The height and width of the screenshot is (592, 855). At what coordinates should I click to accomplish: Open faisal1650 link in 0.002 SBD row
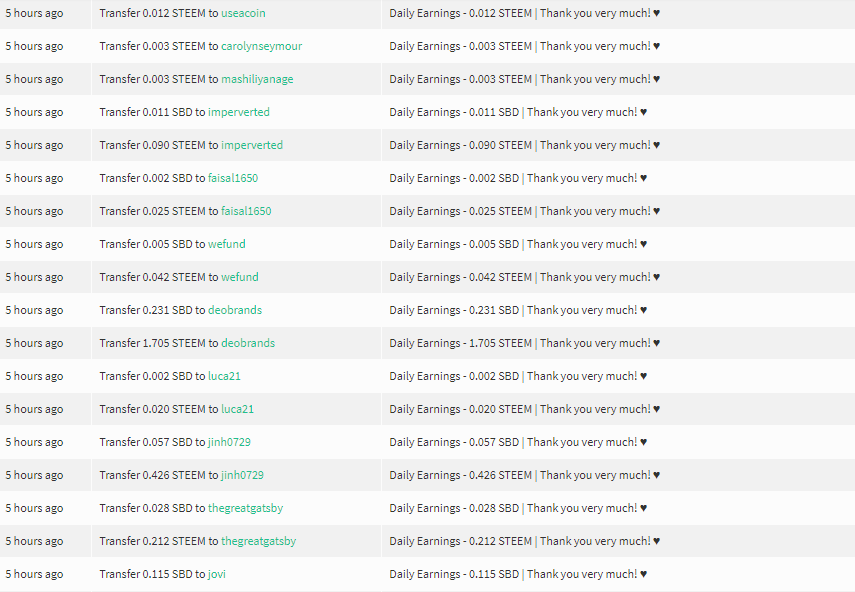[x=233, y=178]
